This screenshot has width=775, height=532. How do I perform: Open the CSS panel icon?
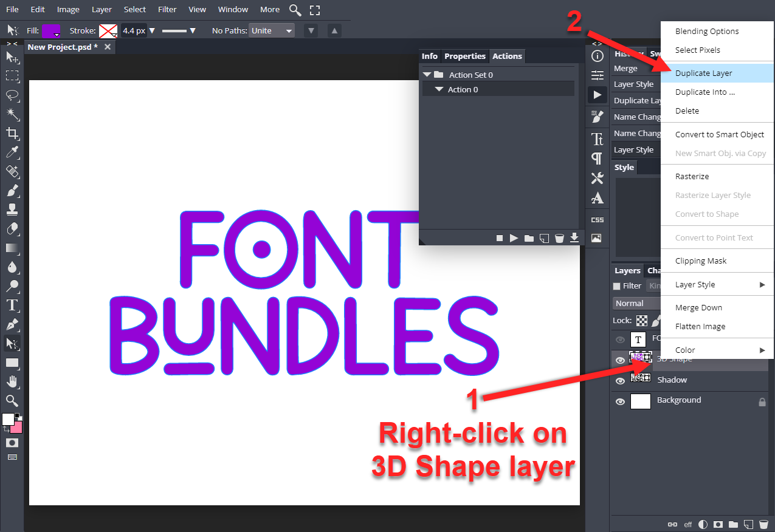[x=598, y=219]
